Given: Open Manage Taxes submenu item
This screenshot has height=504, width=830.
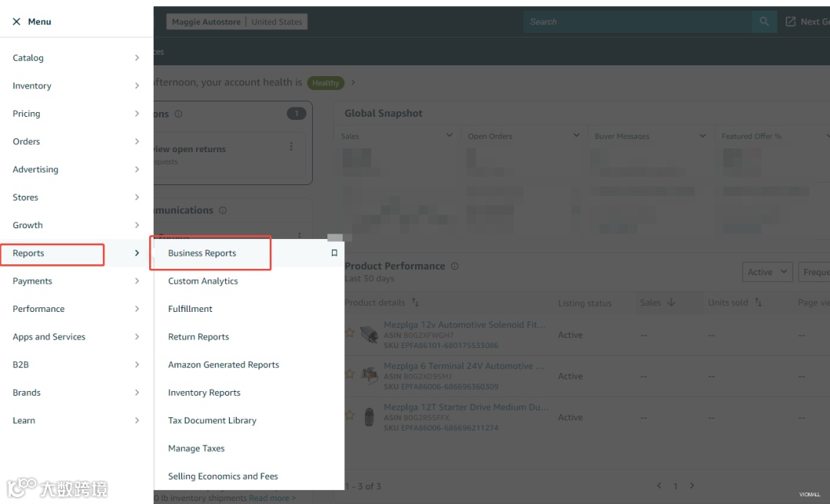Looking at the screenshot, I should click(x=197, y=449).
